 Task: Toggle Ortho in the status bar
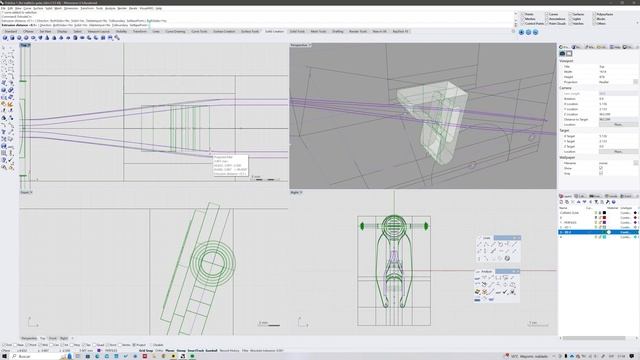[159, 351]
